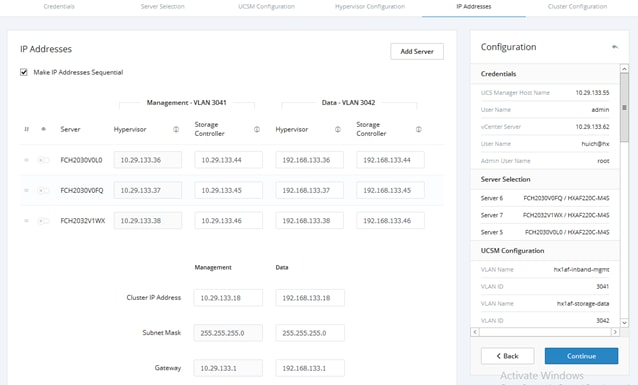Click scroll down arrow in Configuration panel
This screenshot has height=385, width=638.
pyautogui.click(x=624, y=322)
